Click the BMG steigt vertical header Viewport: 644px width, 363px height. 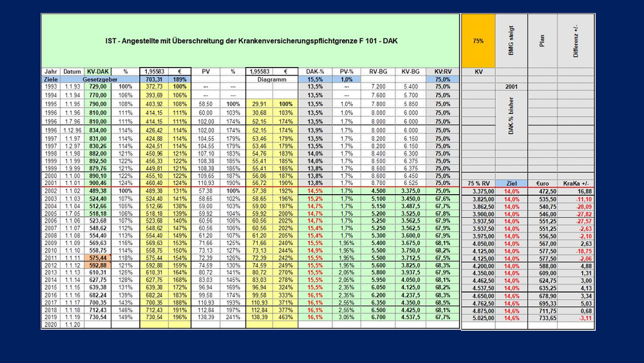[x=511, y=41]
